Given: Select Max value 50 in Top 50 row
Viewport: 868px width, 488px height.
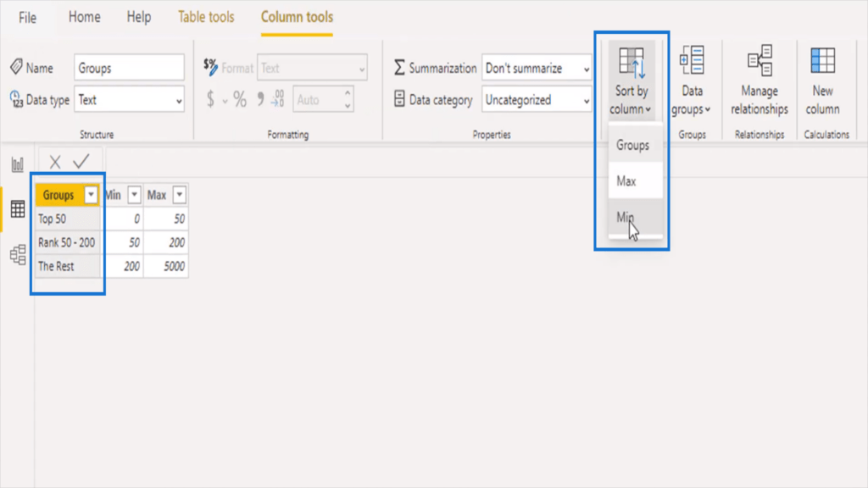Looking at the screenshot, I should (165, 219).
